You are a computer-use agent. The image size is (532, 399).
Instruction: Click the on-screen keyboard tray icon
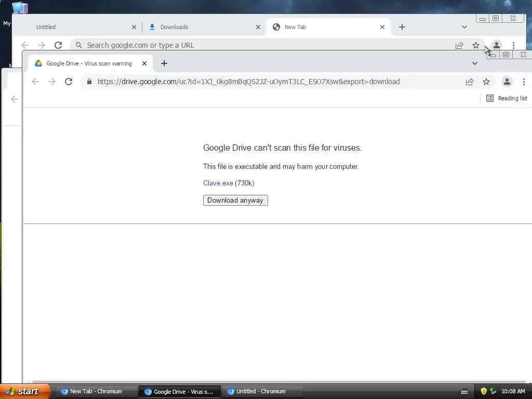[x=464, y=392]
